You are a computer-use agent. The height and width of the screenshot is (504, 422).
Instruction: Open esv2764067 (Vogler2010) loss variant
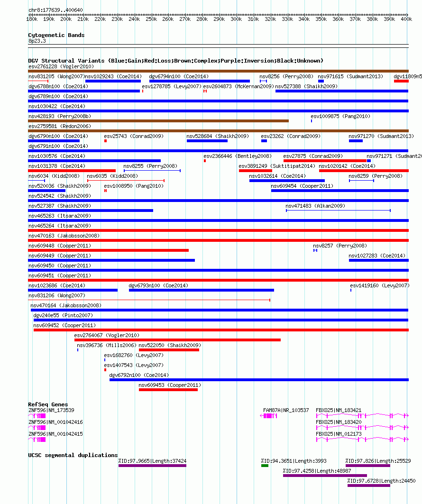pos(177,340)
